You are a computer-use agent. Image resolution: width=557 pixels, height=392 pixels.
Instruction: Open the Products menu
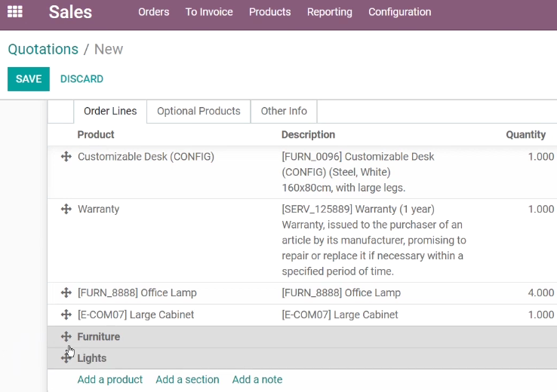tap(269, 12)
